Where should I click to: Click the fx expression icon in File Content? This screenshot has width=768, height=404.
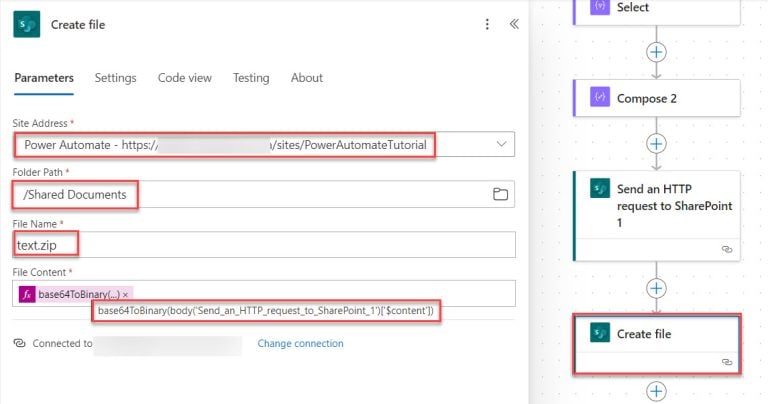(x=27, y=294)
